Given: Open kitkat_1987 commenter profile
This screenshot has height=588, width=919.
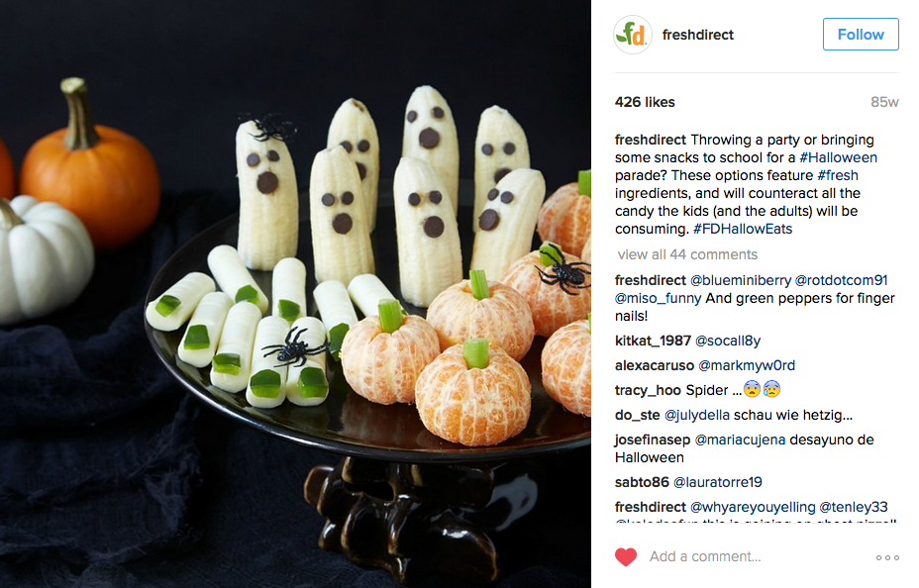Looking at the screenshot, I should click(x=653, y=341).
